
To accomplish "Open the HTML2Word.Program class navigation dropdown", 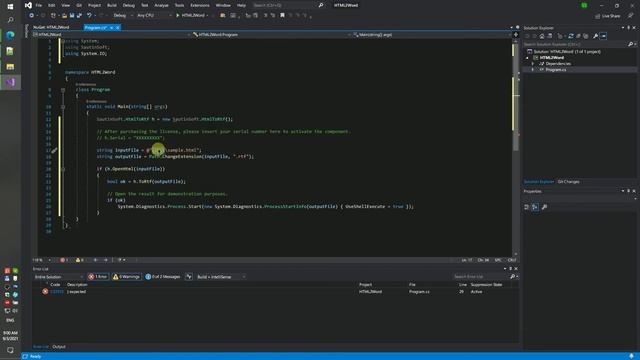I will pyautogui.click(x=271, y=35).
